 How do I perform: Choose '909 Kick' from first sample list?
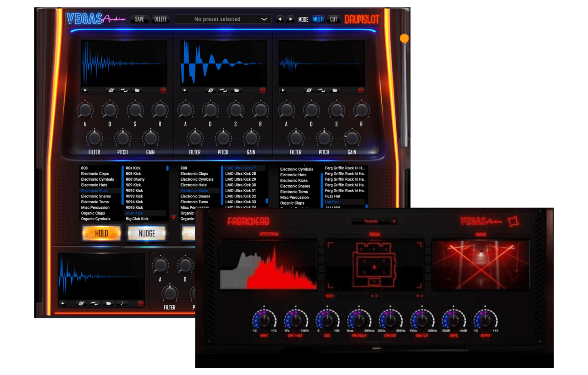tap(134, 185)
